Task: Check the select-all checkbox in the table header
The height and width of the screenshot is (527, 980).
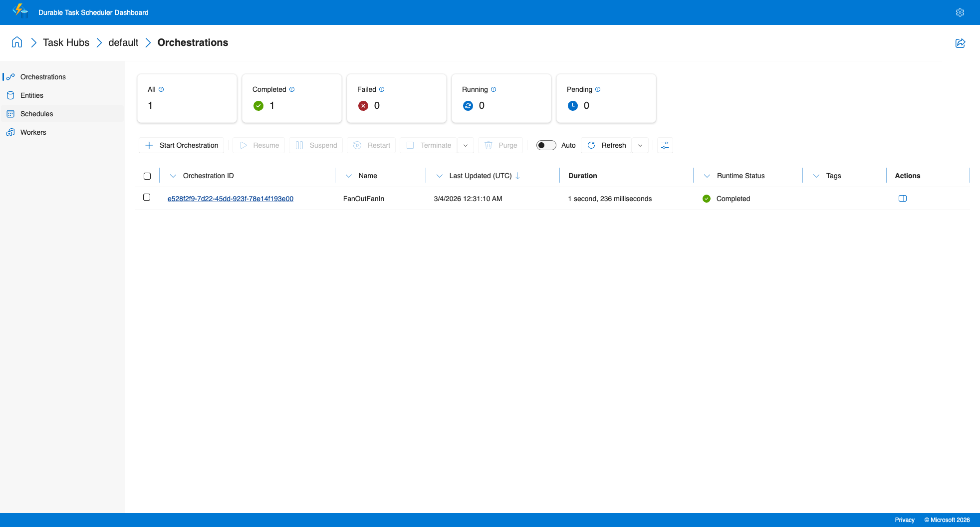Action: (147, 176)
